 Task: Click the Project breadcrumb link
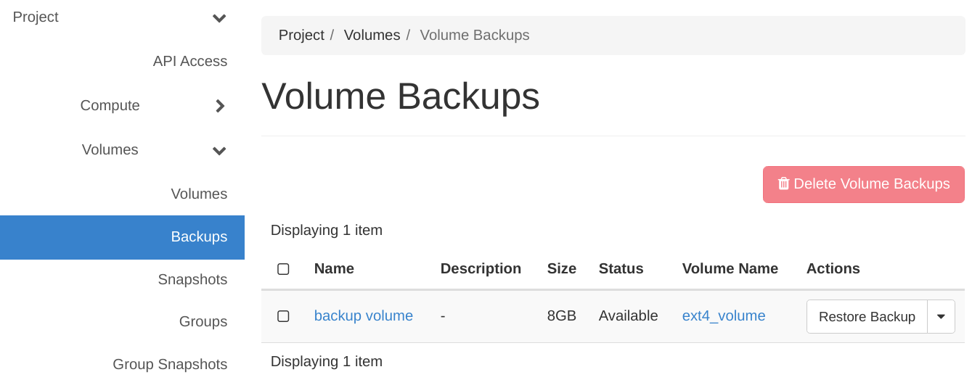(x=301, y=36)
